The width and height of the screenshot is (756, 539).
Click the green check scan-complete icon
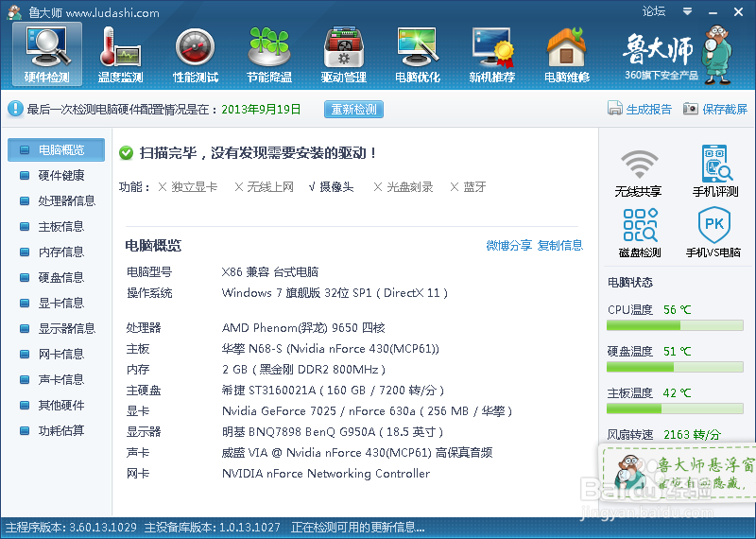tap(127, 153)
